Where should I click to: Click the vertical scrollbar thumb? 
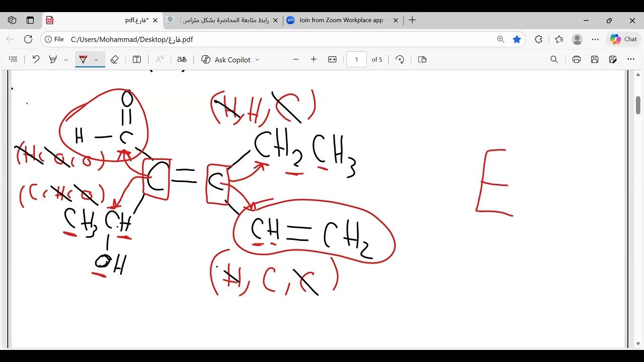[x=638, y=105]
